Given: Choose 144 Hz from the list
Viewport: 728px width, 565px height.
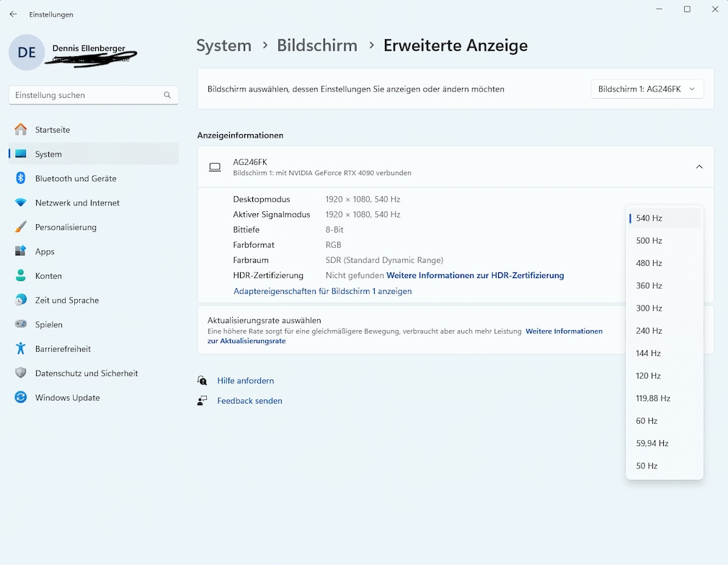Looking at the screenshot, I should click(x=649, y=353).
